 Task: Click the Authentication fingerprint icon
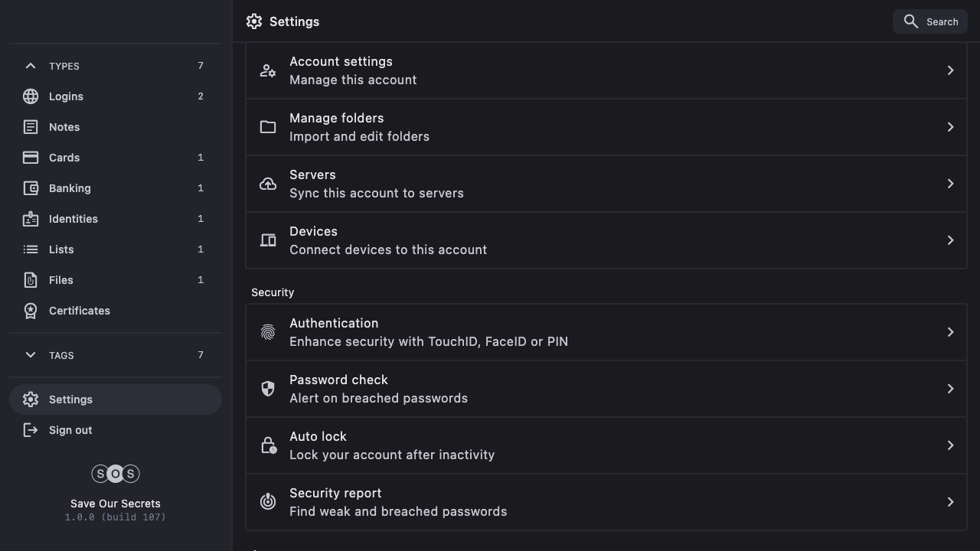click(x=268, y=332)
